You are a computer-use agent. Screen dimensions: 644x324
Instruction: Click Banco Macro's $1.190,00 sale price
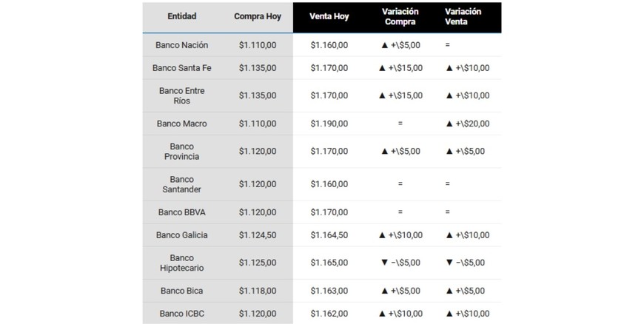(x=329, y=124)
